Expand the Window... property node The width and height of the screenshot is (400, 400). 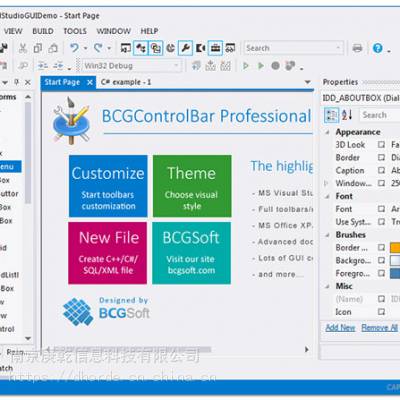326,183
